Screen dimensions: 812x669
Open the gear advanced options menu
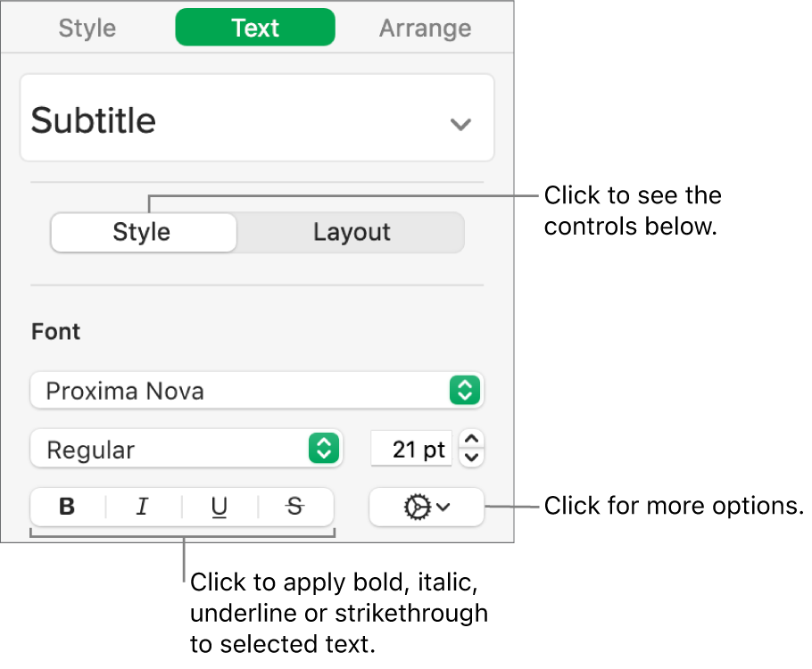coord(417,508)
